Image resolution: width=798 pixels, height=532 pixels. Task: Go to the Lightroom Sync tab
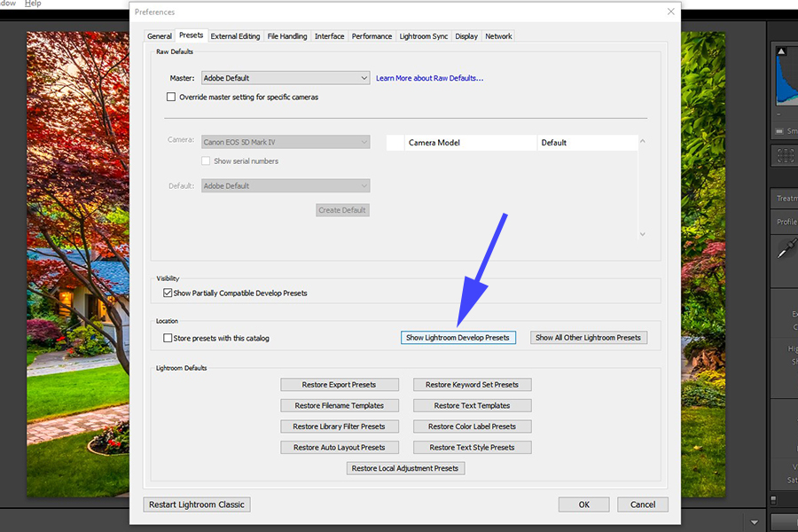click(x=423, y=36)
